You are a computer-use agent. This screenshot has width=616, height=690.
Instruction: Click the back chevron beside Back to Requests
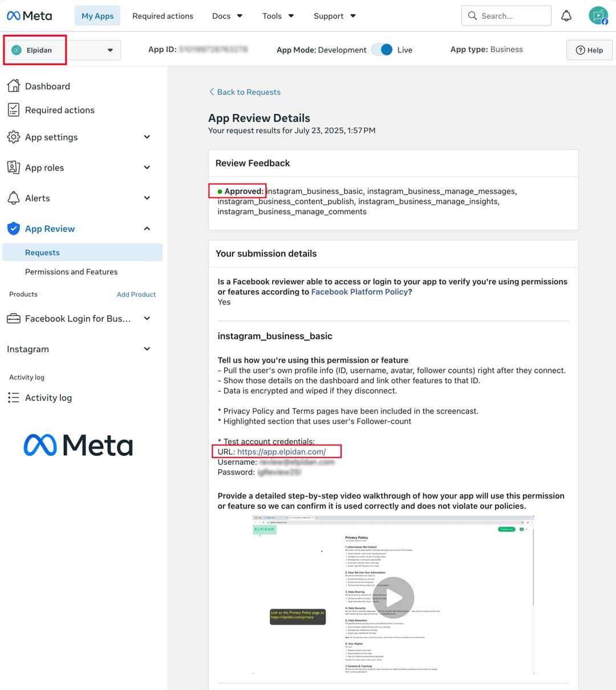(212, 92)
